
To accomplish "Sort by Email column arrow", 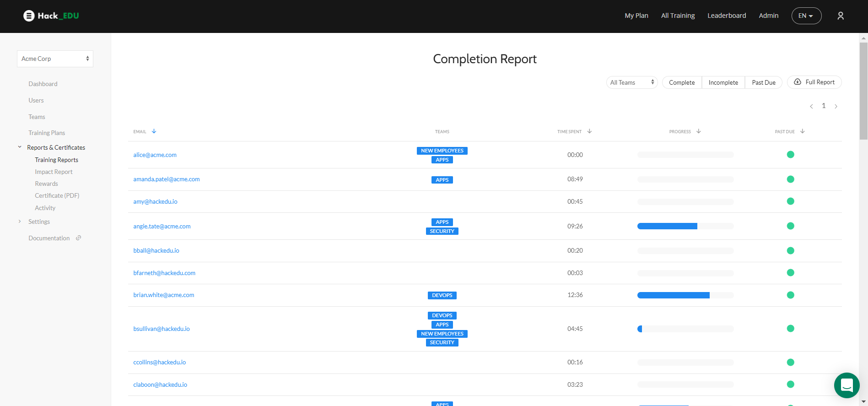I will pos(154,131).
